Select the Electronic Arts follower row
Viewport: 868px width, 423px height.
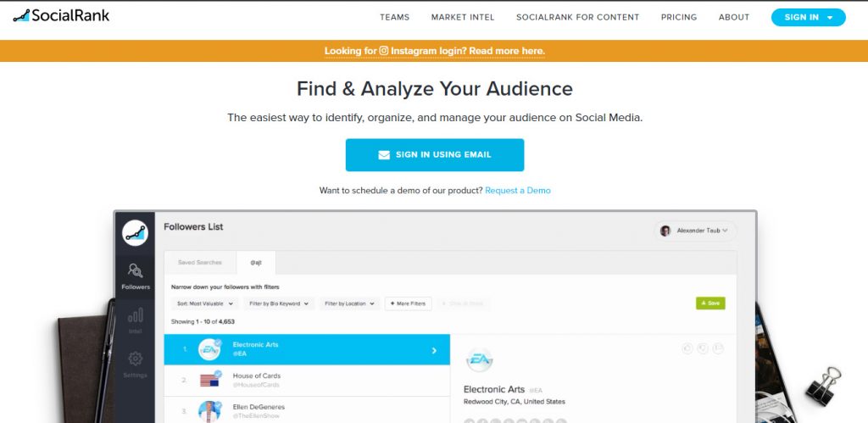click(x=307, y=350)
